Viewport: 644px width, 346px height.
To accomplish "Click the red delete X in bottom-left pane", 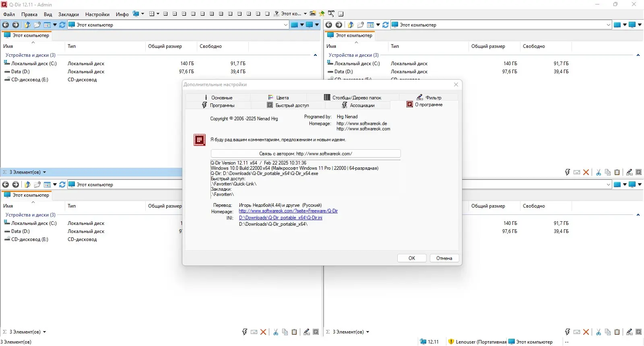I will point(263,332).
